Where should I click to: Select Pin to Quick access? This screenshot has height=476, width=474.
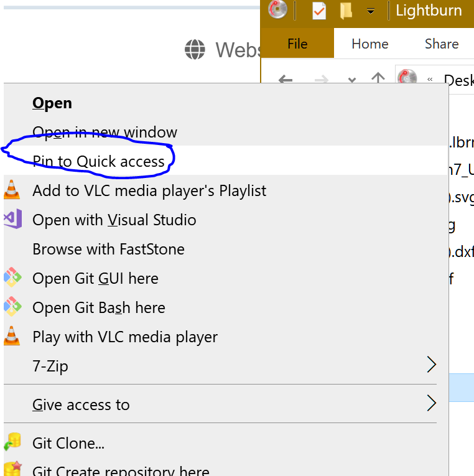98,162
